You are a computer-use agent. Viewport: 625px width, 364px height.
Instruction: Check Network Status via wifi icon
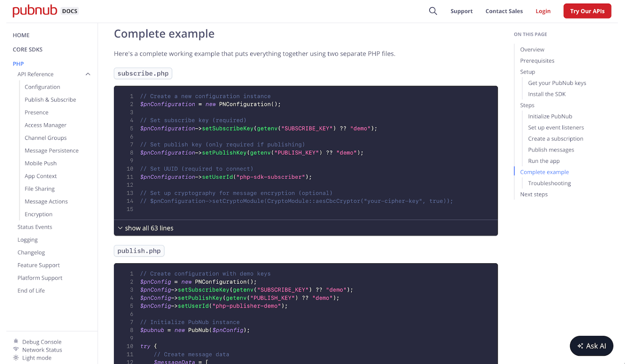pyautogui.click(x=16, y=350)
